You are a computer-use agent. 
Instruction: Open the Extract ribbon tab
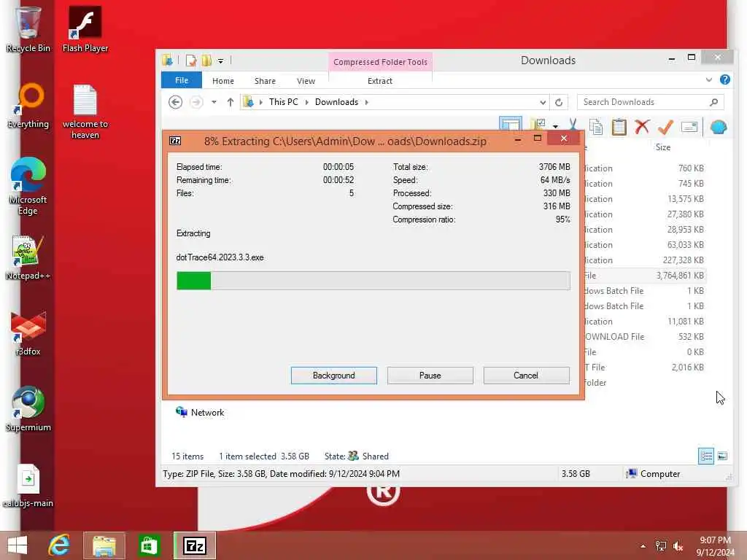click(379, 81)
